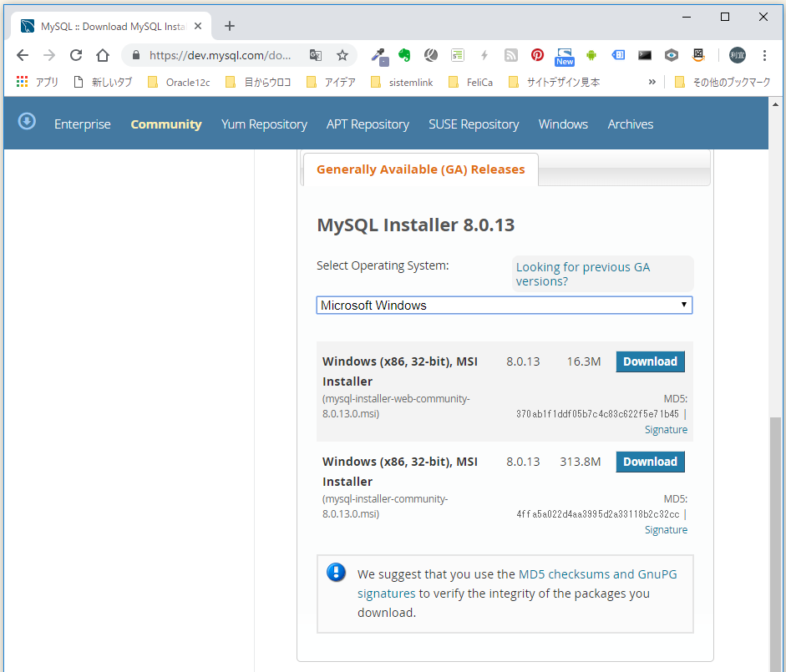Screen dimensions: 786x672
Task: Open the SUSE Repository page
Action: coord(474,124)
